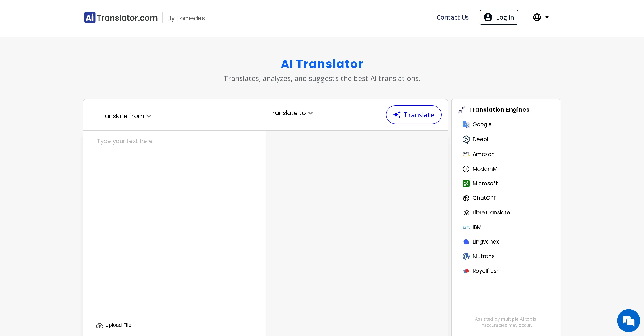Click the Upload File option
This screenshot has width=644, height=336.
coord(113,325)
